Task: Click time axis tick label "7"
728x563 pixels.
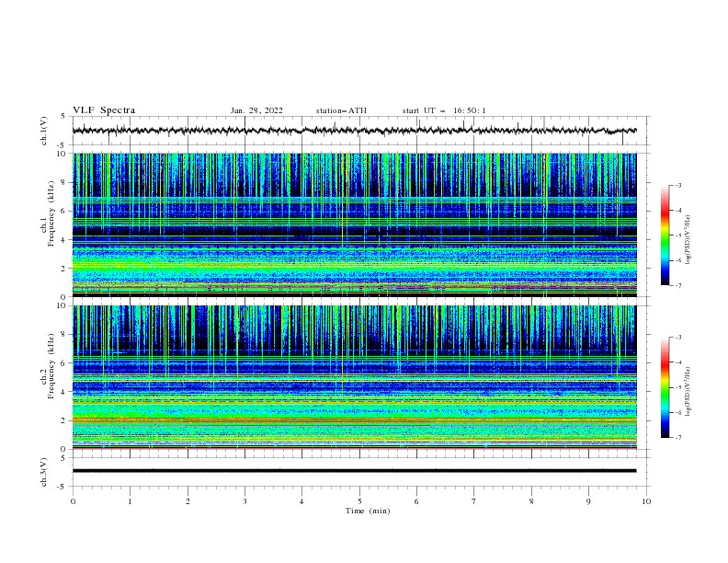Action: coord(474,501)
